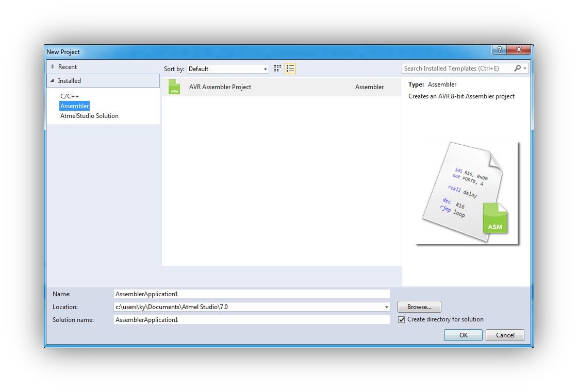Select the AVR Assembler Project template icon
Screen dimensions: 578x392
pyautogui.click(x=174, y=87)
